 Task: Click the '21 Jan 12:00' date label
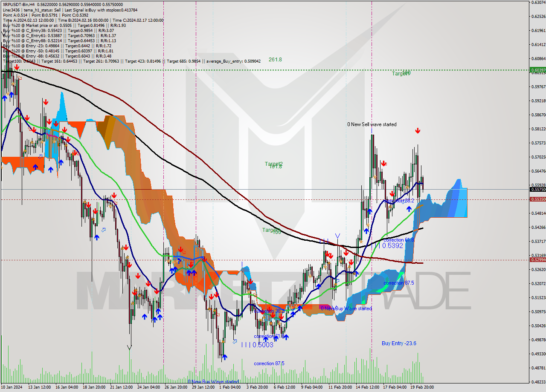point(122,387)
